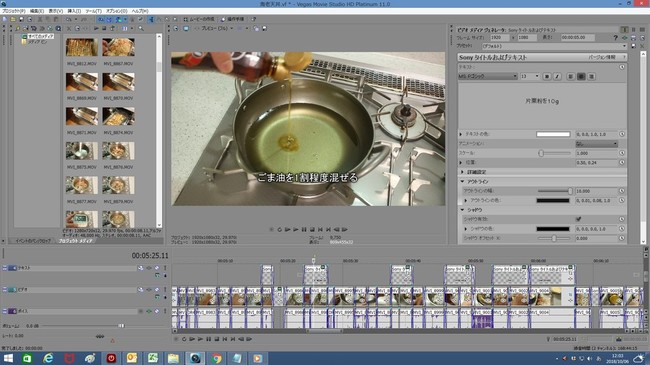This screenshot has width=650, height=365.
Task: Open the プレビュー quality dropdown
Action: [x=216, y=29]
